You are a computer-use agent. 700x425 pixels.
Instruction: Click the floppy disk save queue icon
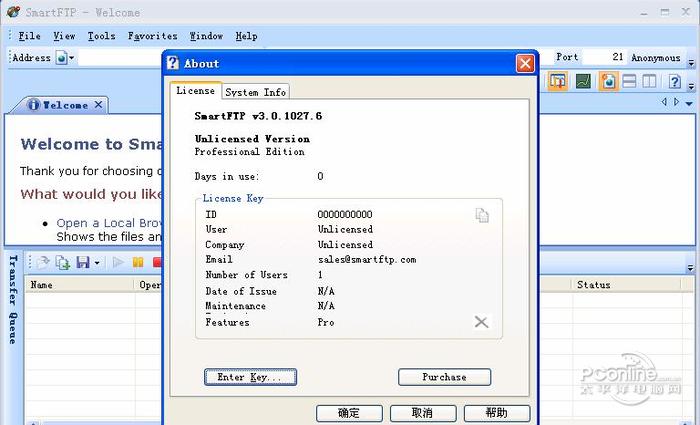click(x=83, y=262)
